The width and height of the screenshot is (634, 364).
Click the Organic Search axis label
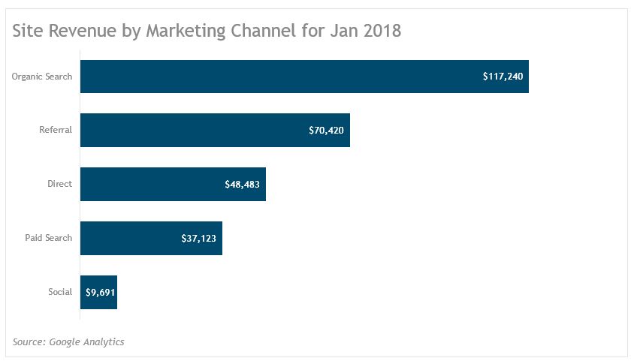[42, 77]
